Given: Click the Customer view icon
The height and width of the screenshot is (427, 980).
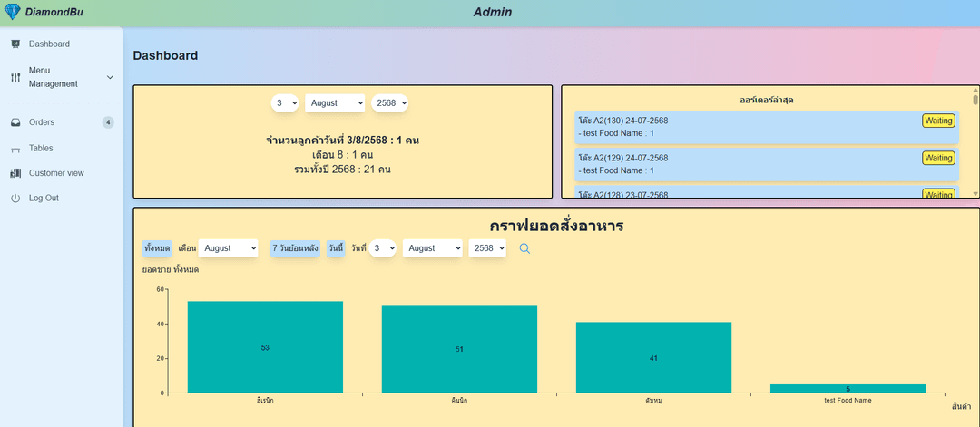Looking at the screenshot, I should [x=15, y=173].
